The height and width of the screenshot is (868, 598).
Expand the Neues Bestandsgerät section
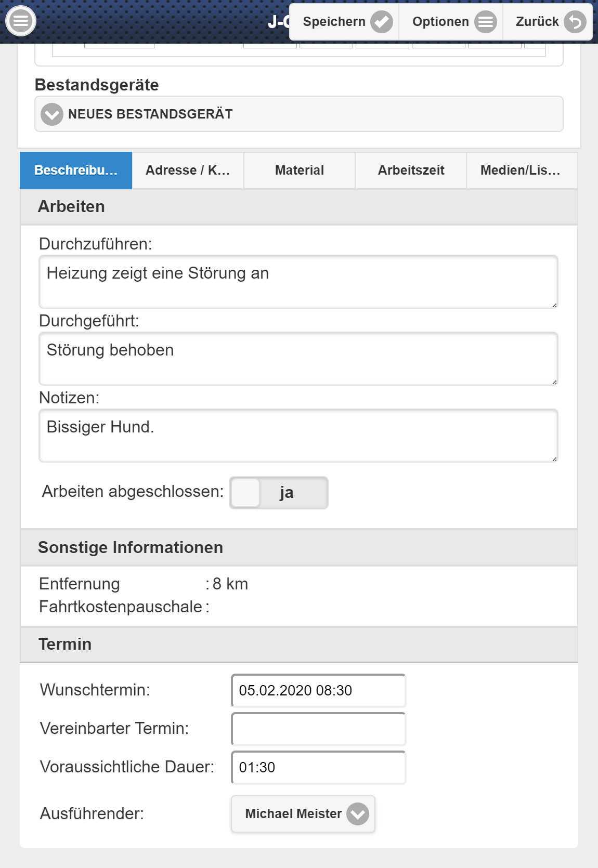pyautogui.click(x=299, y=114)
